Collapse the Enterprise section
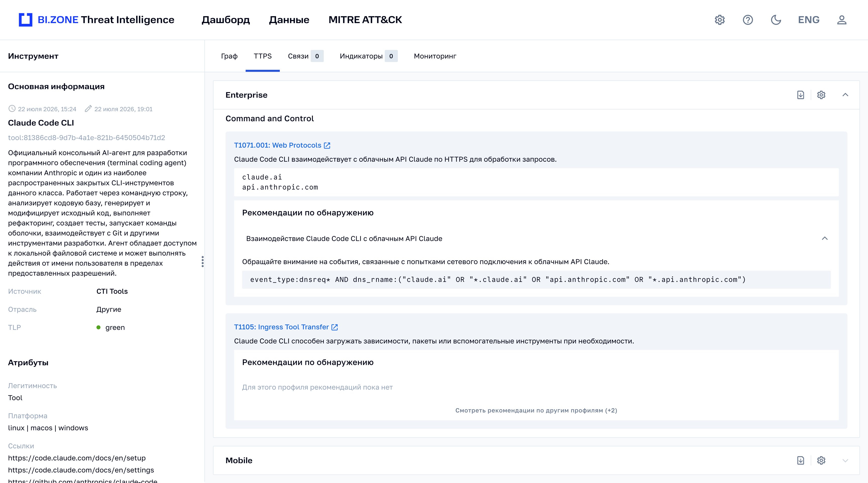The height and width of the screenshot is (483, 868). [845, 95]
